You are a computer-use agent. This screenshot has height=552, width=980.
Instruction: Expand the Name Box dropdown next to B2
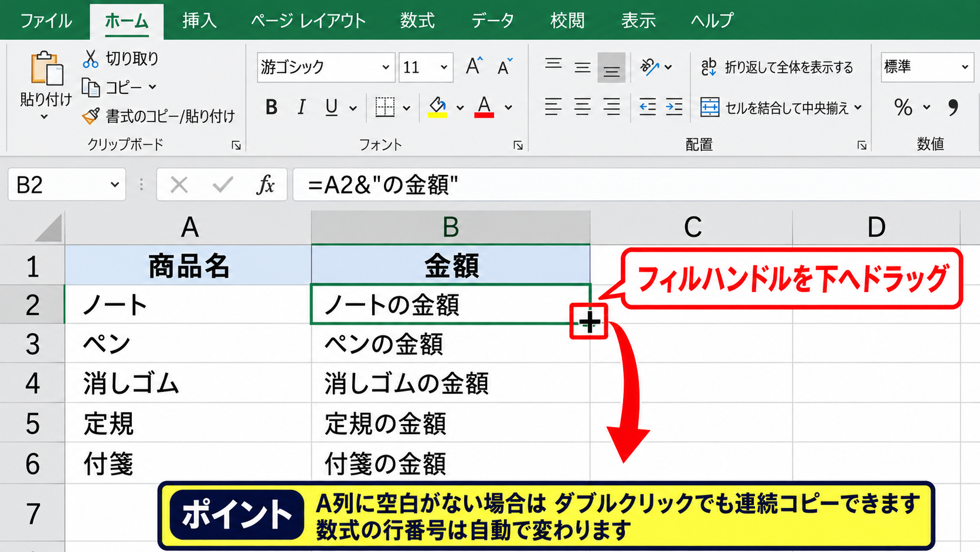115,185
